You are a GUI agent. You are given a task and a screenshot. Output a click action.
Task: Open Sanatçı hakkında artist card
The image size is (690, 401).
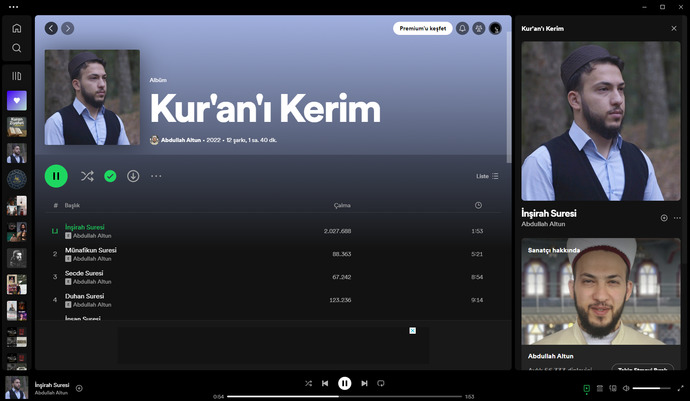(x=601, y=304)
